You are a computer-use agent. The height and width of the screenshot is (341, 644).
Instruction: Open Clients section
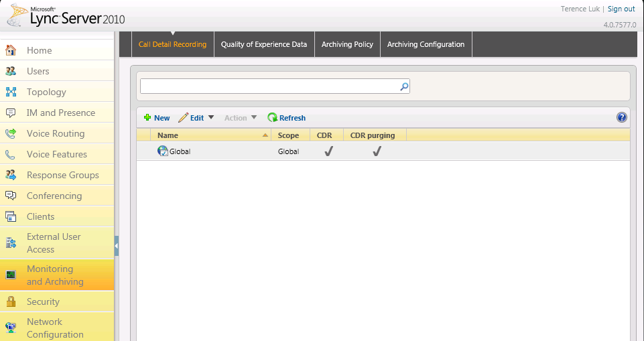click(x=57, y=216)
